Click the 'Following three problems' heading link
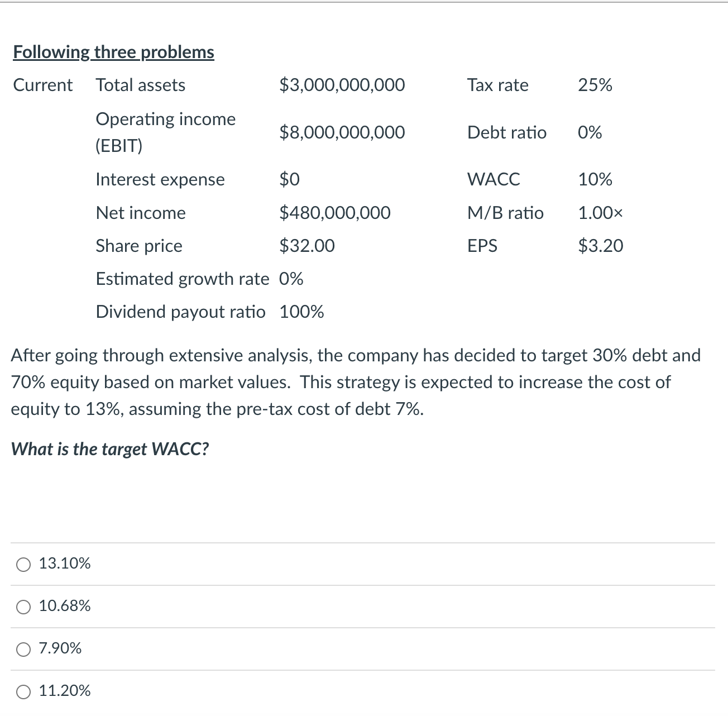The width and height of the screenshot is (728, 716). [113, 51]
